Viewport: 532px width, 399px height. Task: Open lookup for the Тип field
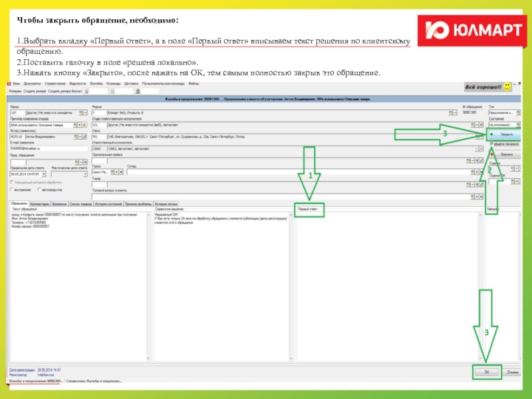(518, 112)
